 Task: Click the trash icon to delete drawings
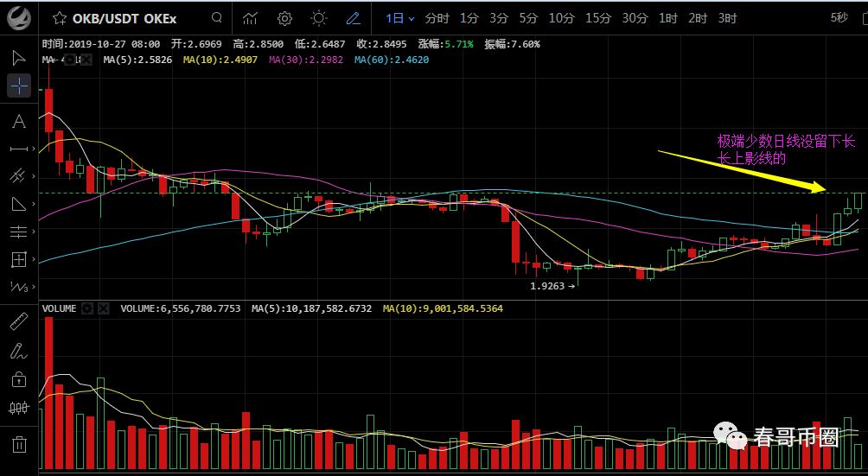(x=19, y=444)
